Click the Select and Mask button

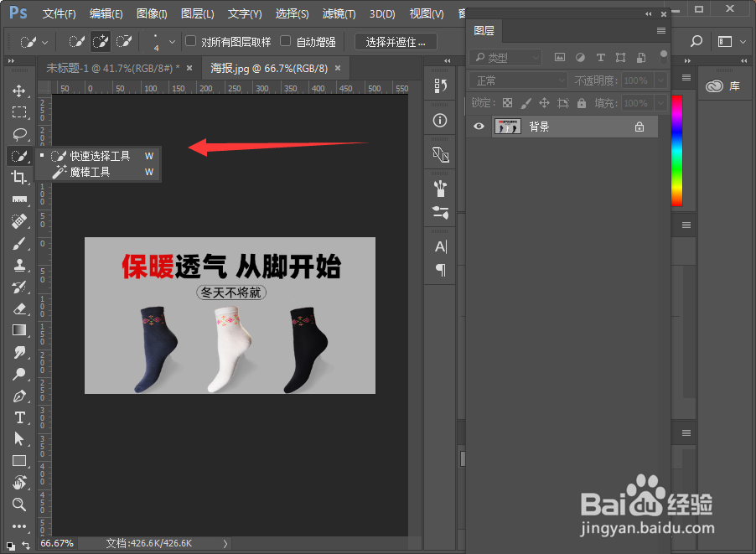(x=396, y=42)
